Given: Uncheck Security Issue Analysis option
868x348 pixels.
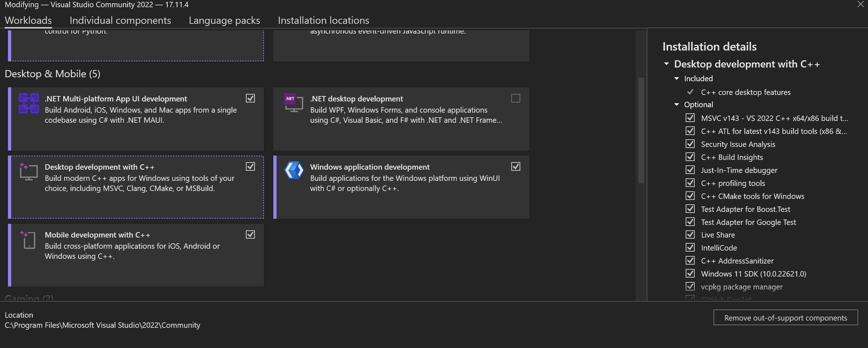Looking at the screenshot, I should click(690, 144).
